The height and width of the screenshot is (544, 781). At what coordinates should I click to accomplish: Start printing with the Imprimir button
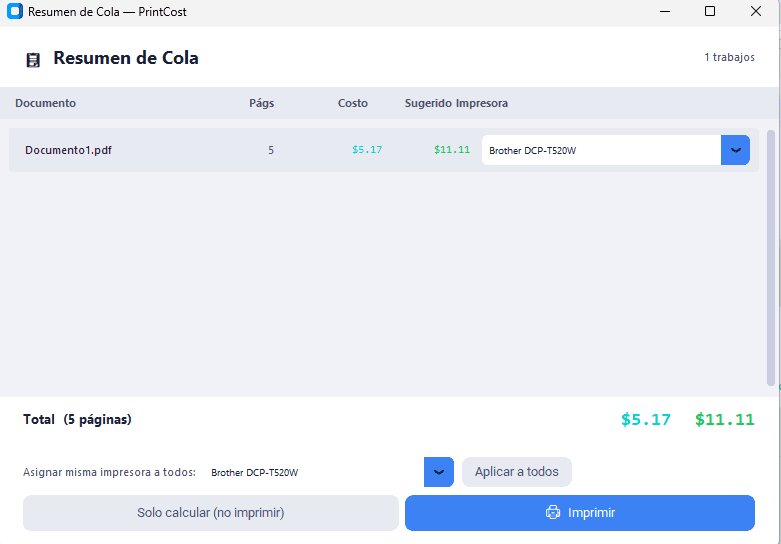point(580,513)
